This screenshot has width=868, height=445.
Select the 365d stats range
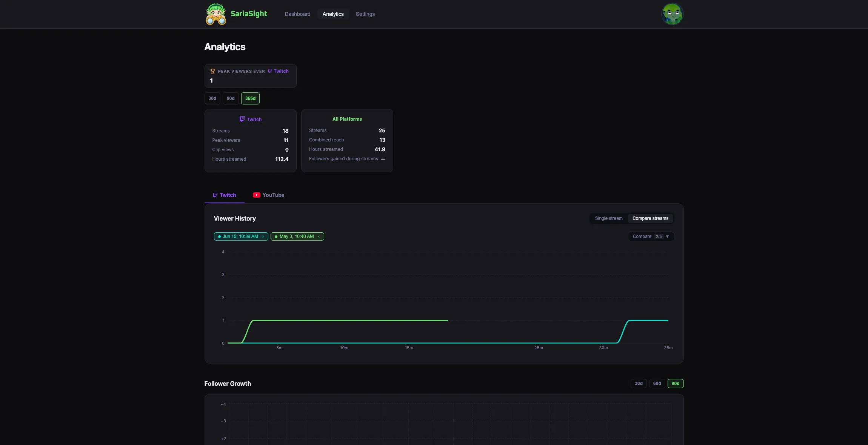(250, 98)
